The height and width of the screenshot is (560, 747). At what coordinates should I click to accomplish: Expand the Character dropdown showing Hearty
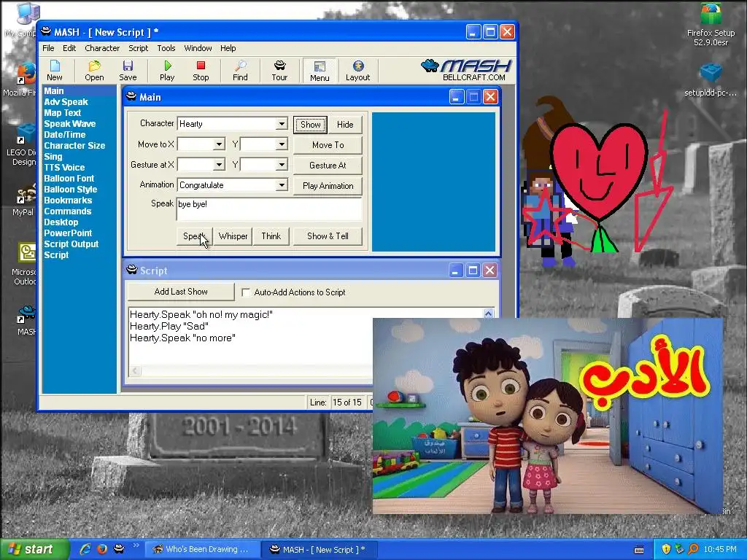282,124
